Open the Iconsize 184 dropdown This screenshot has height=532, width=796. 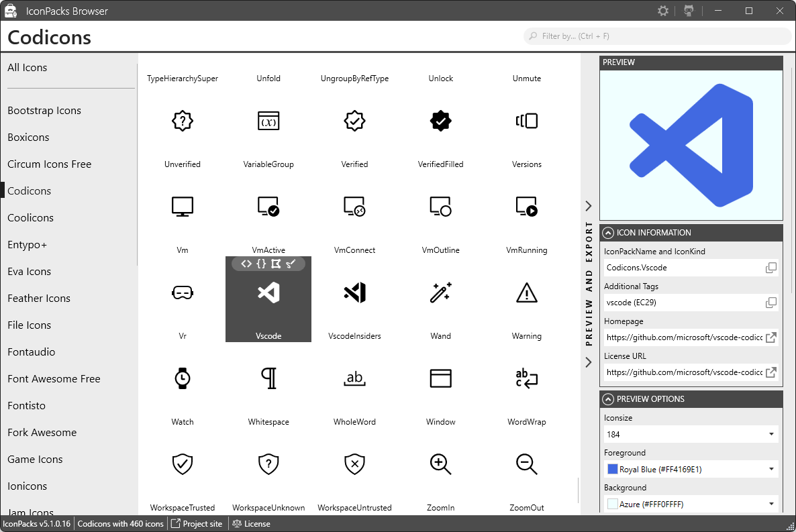(x=691, y=435)
